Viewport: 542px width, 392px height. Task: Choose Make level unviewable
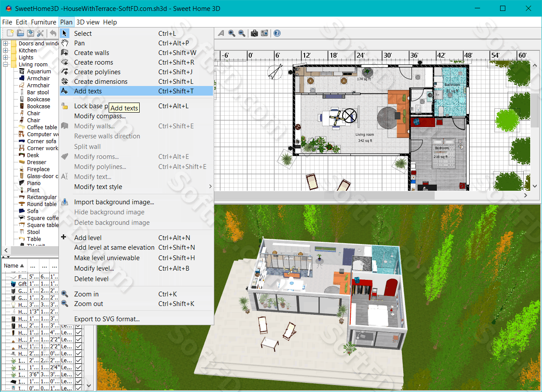136,258
